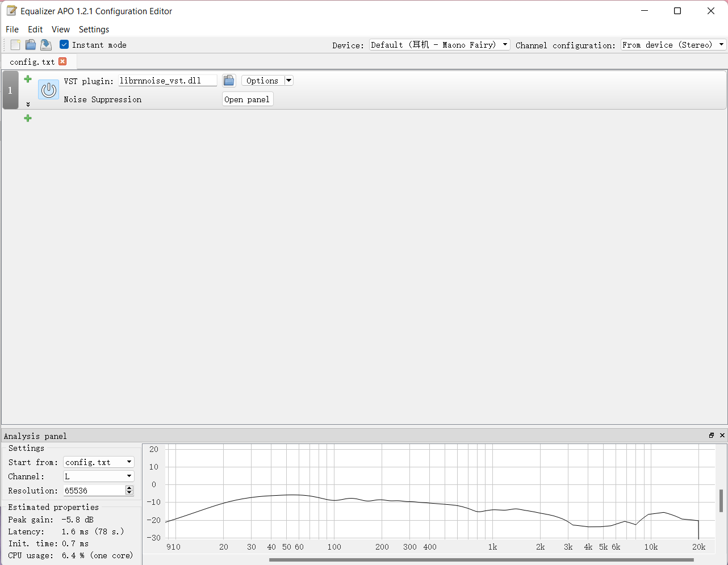Open the View menu
This screenshot has height=565, width=728.
coord(60,30)
